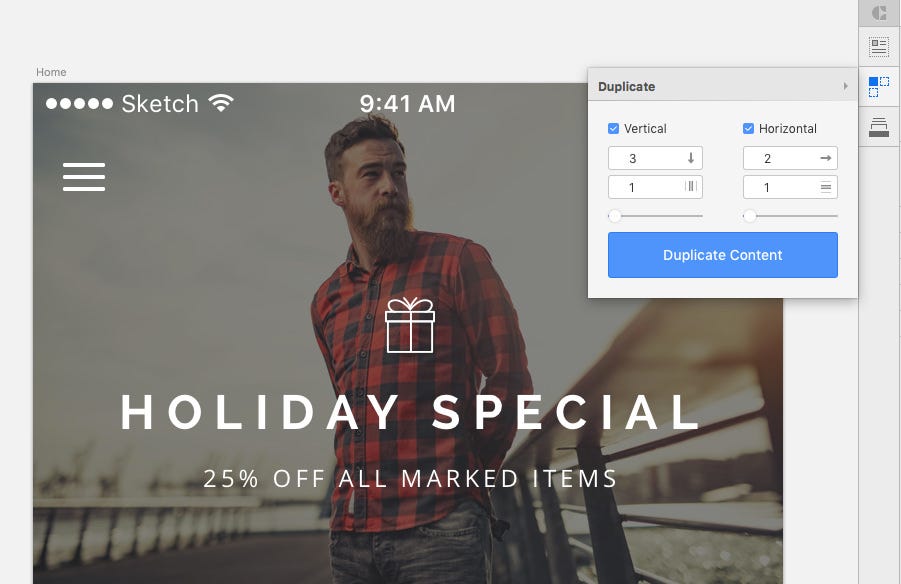Open the Craft Data tool icon
The image size is (901, 584).
[x=879, y=47]
